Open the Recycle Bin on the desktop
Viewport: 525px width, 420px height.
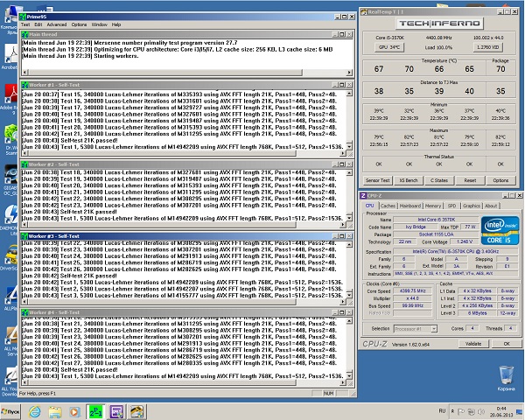tap(506, 378)
